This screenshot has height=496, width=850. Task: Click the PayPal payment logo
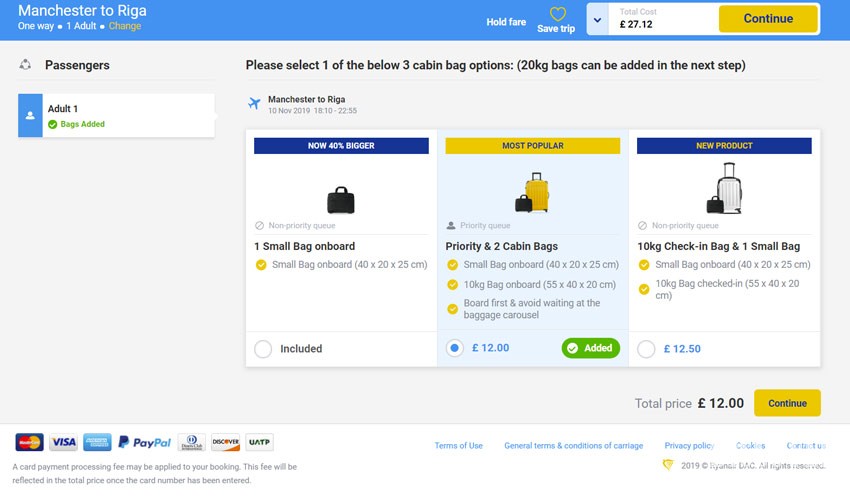click(145, 442)
